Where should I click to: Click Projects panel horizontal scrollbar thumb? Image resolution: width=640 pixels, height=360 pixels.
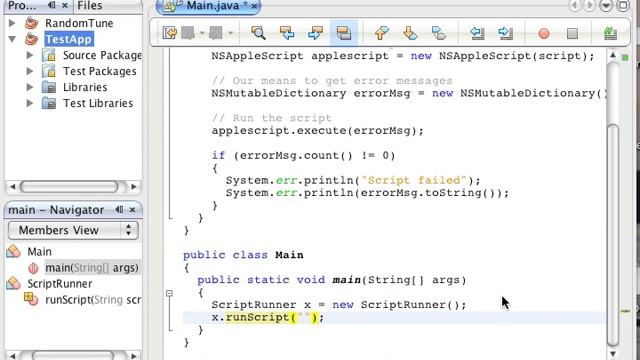69,187
